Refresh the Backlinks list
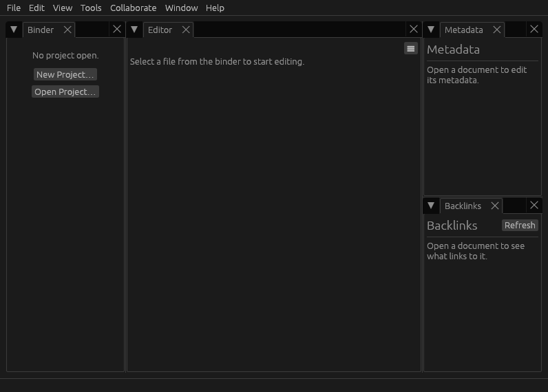The height and width of the screenshot is (392, 548). [x=520, y=225]
